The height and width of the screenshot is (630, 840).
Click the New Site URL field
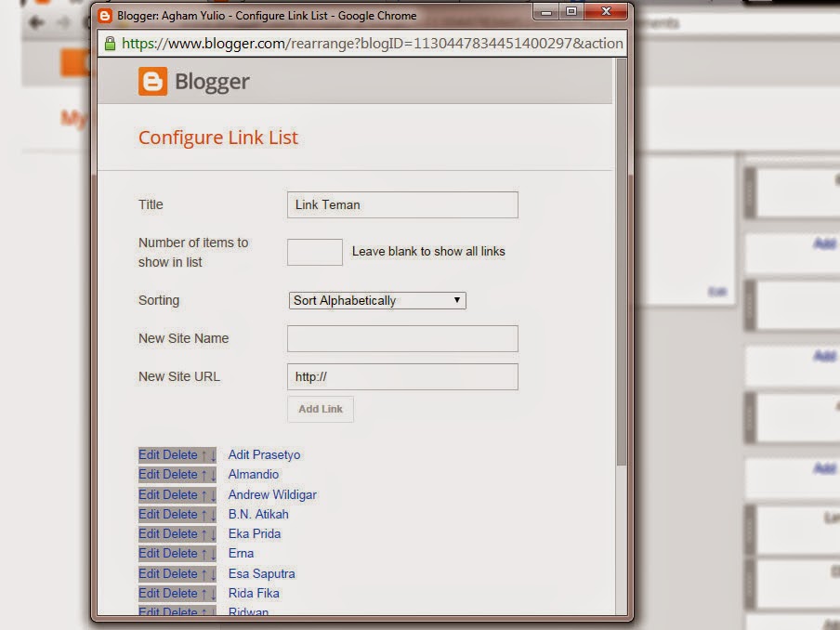point(402,376)
